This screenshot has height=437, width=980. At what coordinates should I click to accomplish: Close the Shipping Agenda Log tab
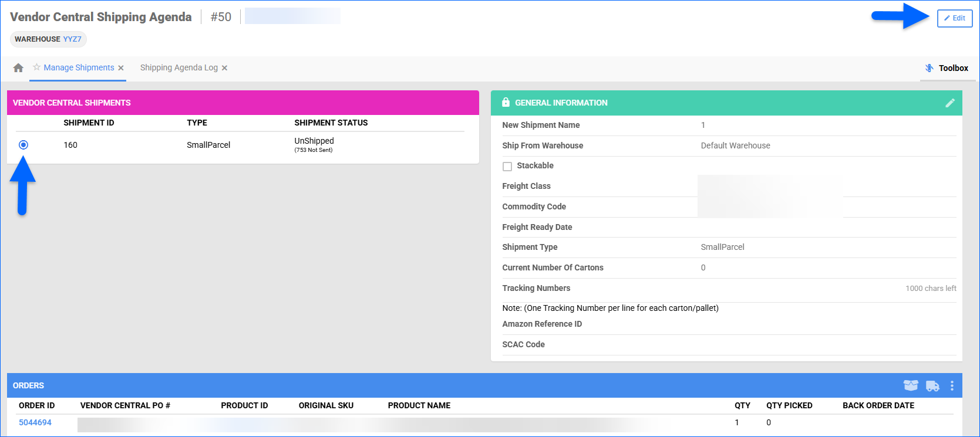pos(224,68)
